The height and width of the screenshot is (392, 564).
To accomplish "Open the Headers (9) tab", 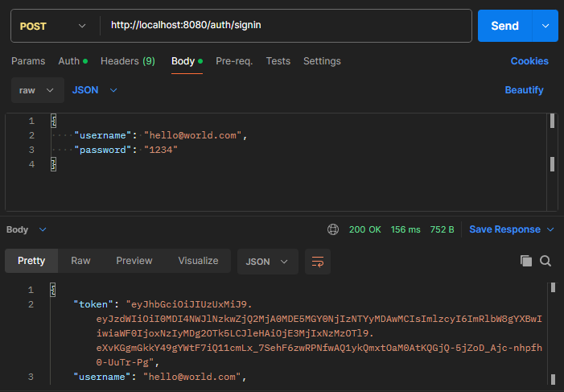I will pyautogui.click(x=127, y=61).
